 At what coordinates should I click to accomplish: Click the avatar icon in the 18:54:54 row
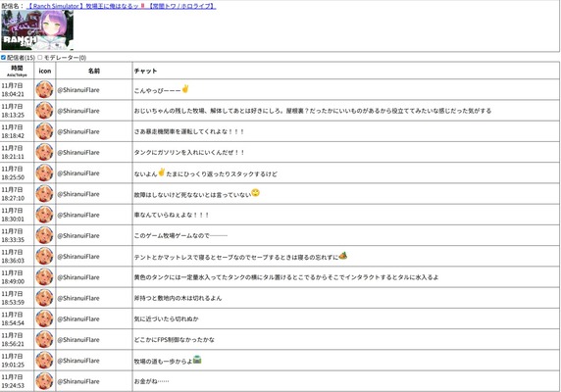pyautogui.click(x=45, y=318)
